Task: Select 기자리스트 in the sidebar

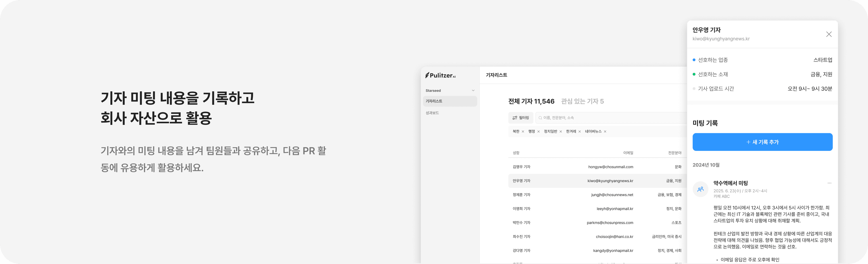Action: click(434, 101)
